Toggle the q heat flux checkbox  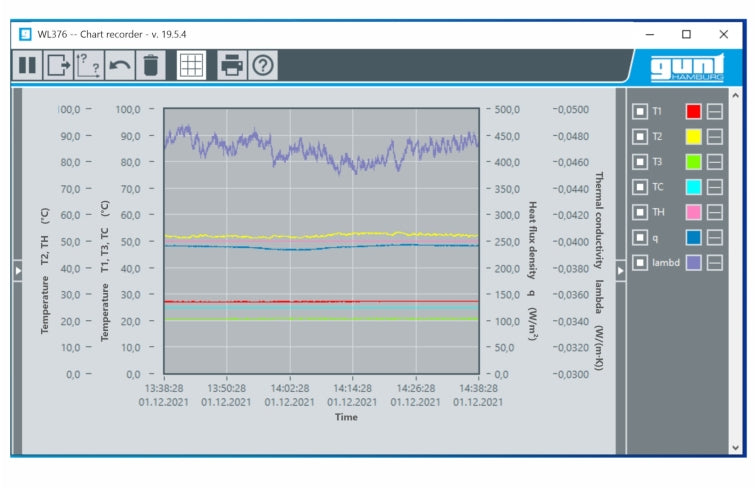pyautogui.click(x=640, y=237)
